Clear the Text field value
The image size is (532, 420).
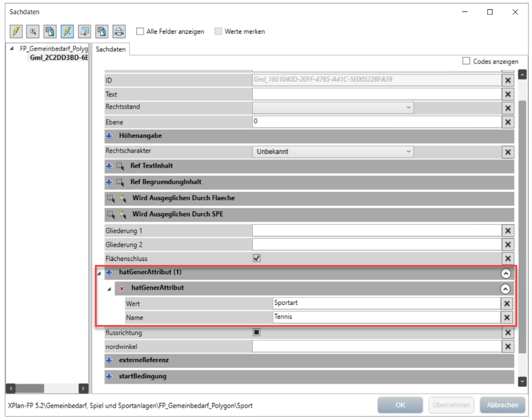click(508, 94)
